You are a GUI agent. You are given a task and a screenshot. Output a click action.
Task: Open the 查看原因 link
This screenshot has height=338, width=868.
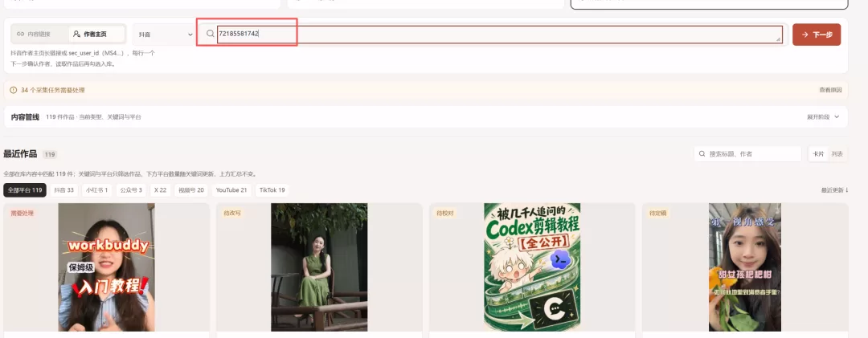click(830, 90)
